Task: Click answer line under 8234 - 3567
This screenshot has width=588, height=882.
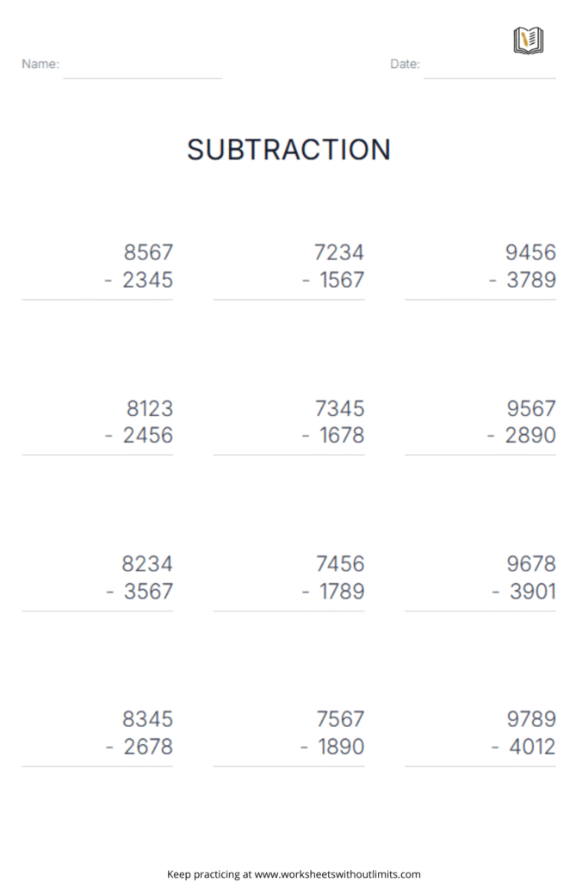Action: [97, 611]
